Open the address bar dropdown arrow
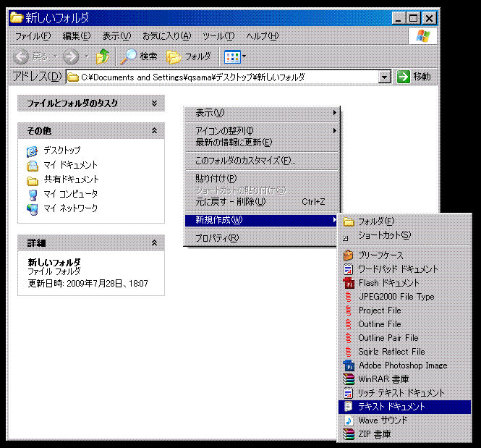The width and height of the screenshot is (481, 448). (x=385, y=77)
